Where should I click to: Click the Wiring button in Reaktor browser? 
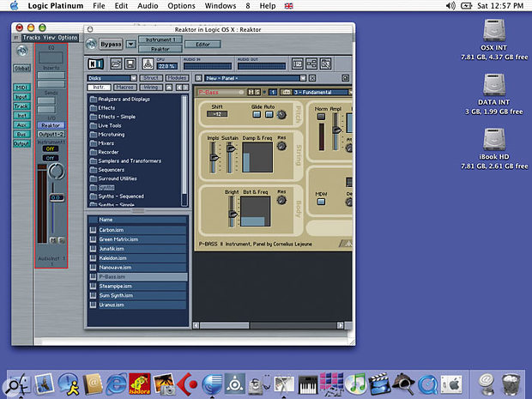tap(150, 88)
